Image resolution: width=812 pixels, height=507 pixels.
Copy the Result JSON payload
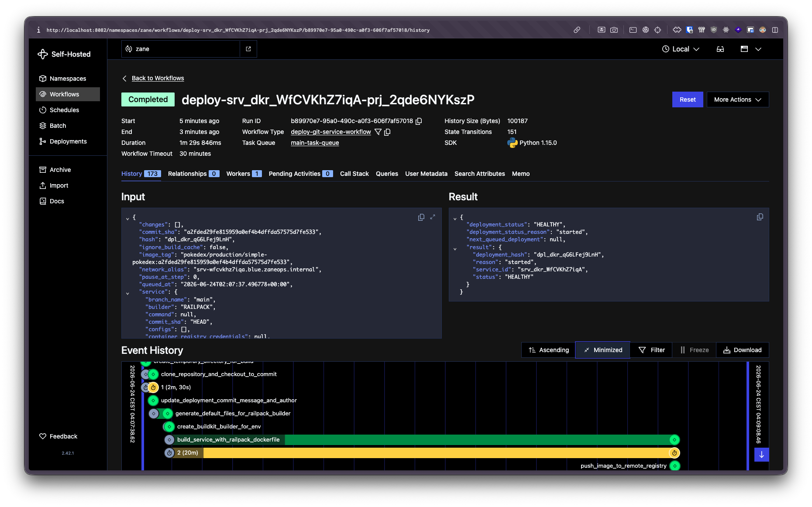[x=760, y=217]
